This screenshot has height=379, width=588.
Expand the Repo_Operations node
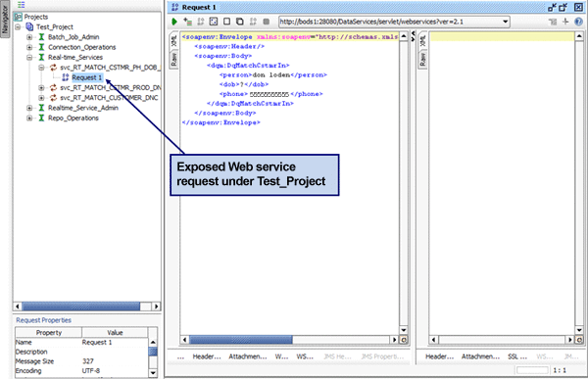29,118
